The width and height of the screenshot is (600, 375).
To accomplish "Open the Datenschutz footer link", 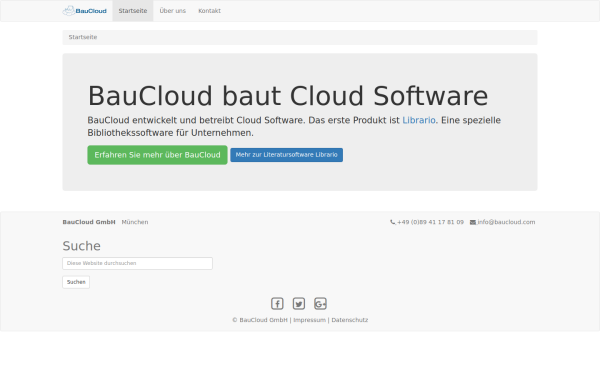I will [x=350, y=320].
